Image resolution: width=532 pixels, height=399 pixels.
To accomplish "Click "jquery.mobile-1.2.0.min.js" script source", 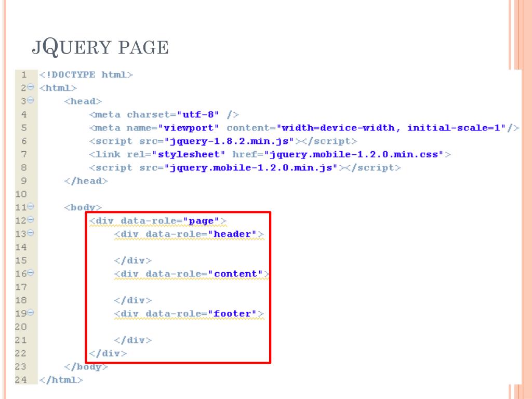I will point(251,168).
